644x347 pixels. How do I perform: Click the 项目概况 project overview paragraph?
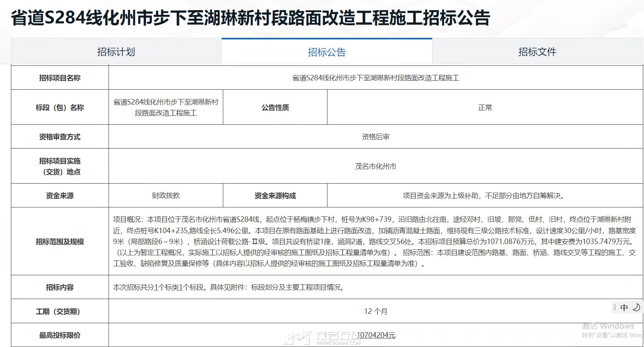(375, 241)
